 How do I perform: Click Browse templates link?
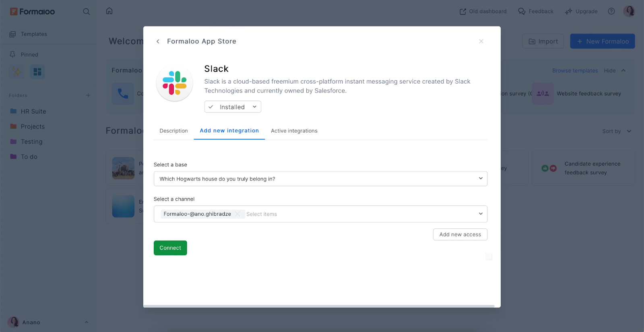point(575,70)
